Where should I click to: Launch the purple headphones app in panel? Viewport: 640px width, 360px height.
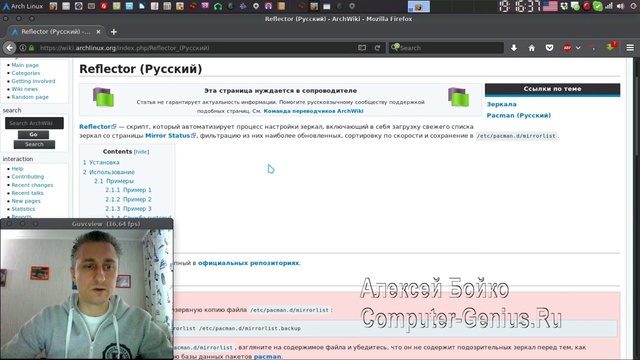click(x=268, y=6)
